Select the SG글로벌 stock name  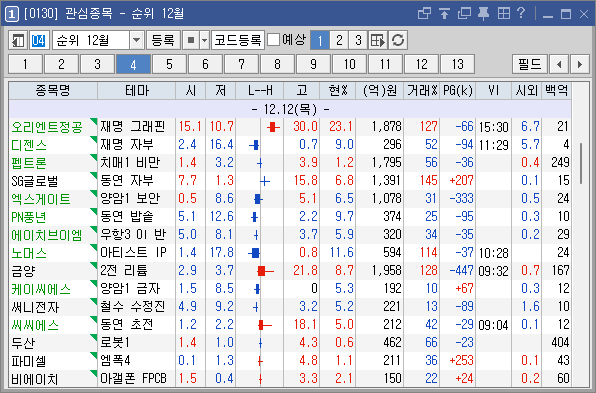pos(34,181)
